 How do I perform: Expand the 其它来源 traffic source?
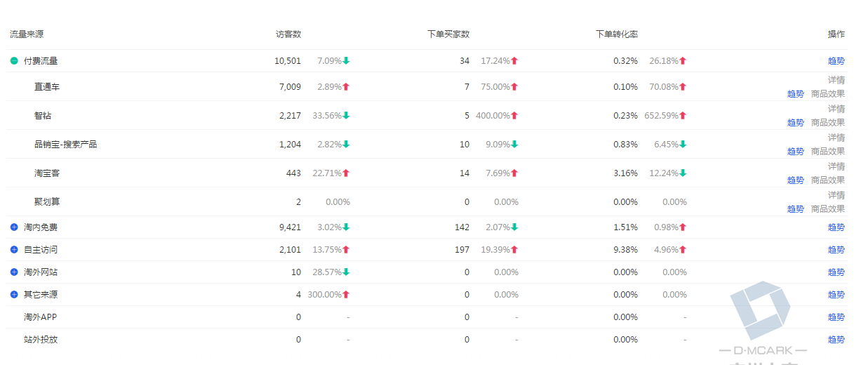click(14, 295)
